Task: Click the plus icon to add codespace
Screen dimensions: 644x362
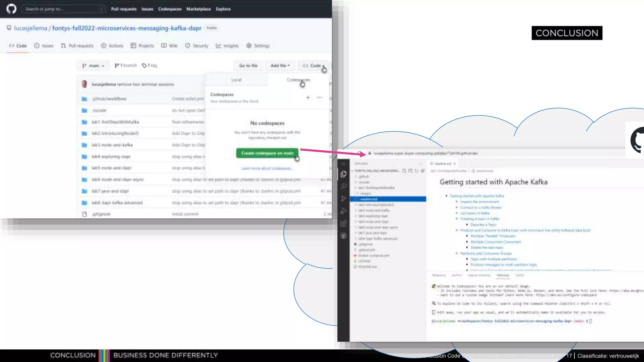Action: click(308, 97)
